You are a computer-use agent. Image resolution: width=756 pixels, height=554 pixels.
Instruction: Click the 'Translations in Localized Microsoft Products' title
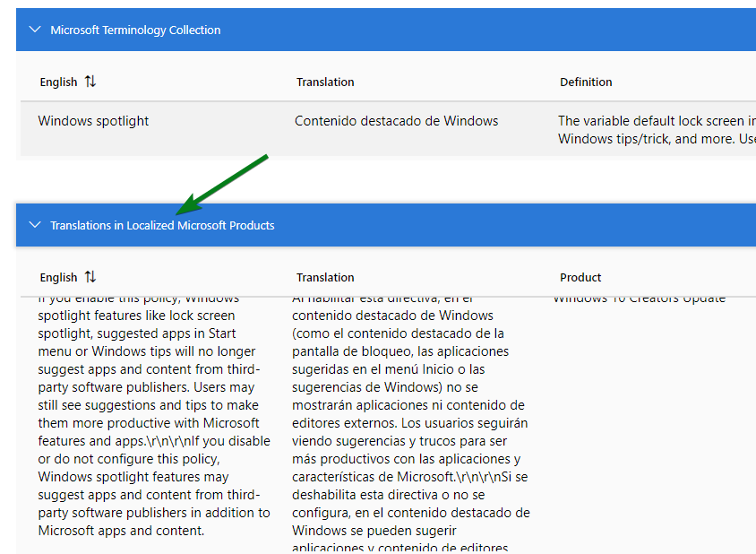click(162, 225)
